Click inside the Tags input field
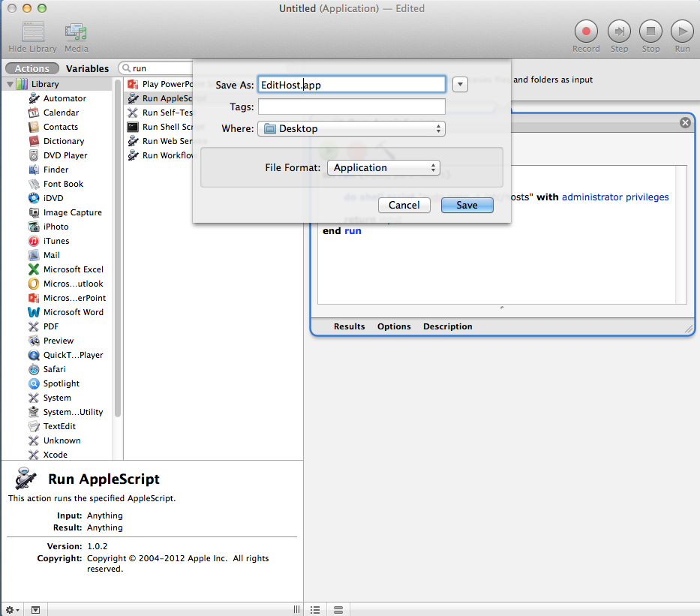Viewport: 700px width, 616px height. [351, 106]
